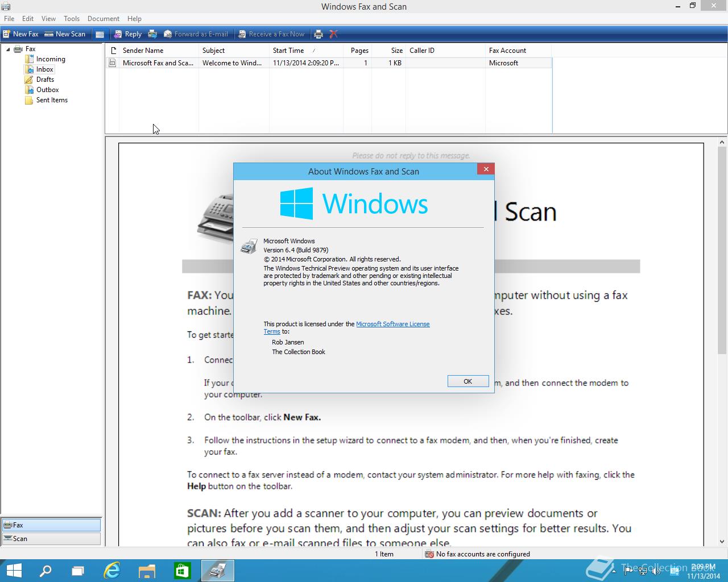Select the 'Welcome to Wind...' subject cell
The image size is (728, 582).
(x=232, y=63)
